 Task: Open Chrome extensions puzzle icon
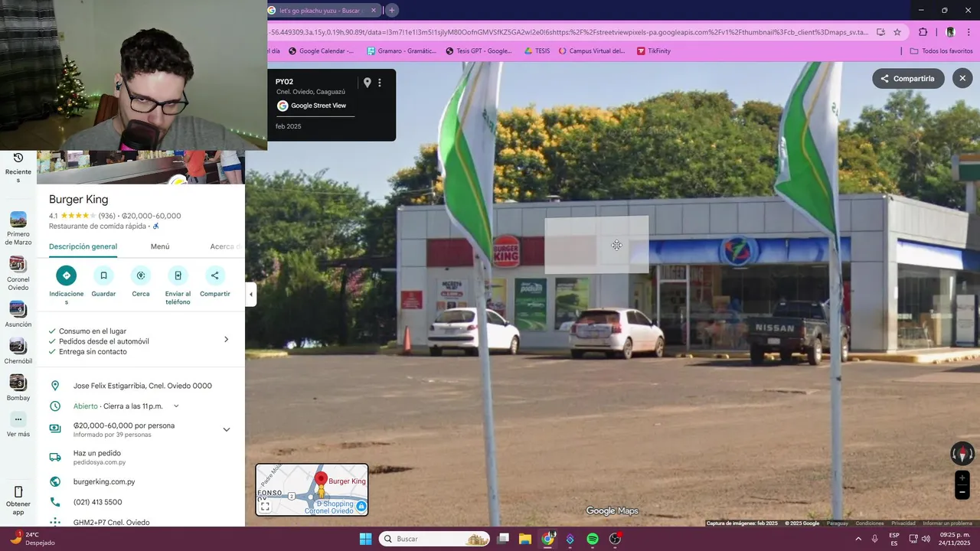[923, 32]
